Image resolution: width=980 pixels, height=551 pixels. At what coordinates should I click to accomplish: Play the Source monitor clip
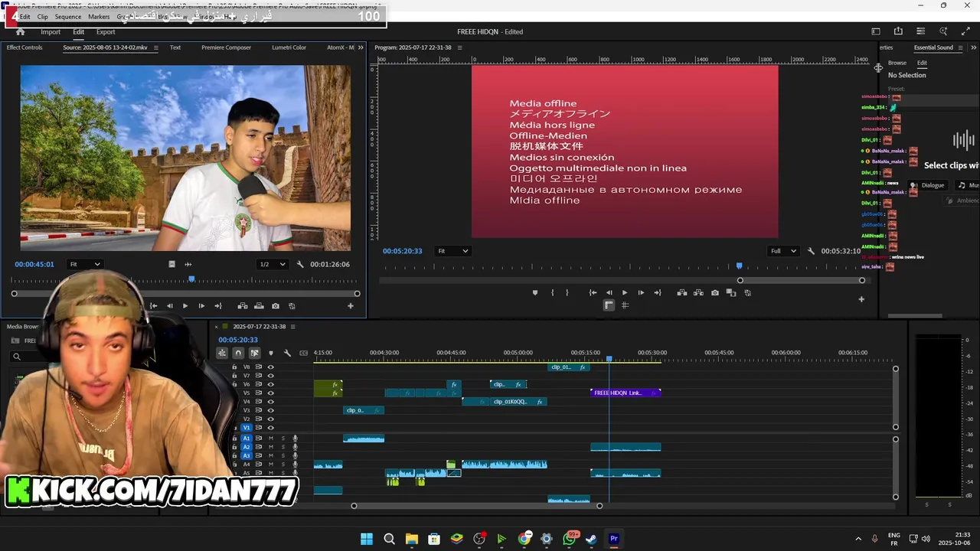tap(185, 306)
